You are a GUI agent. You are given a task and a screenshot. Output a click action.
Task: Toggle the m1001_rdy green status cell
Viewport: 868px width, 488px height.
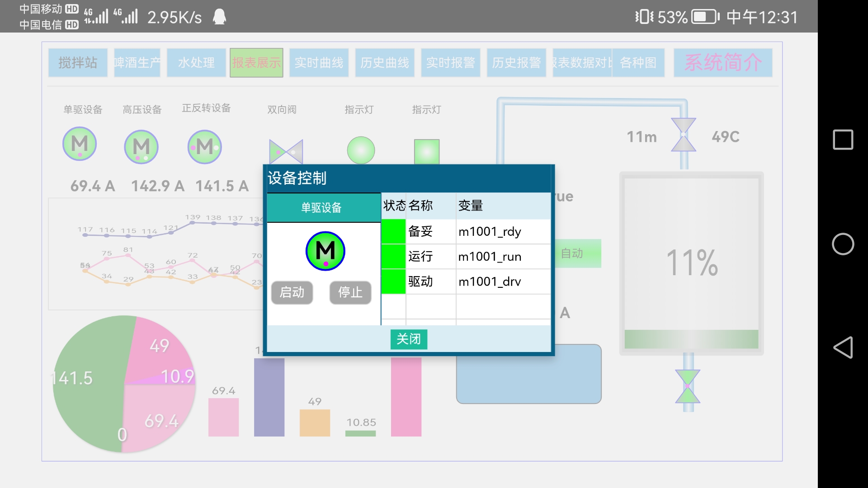click(393, 231)
